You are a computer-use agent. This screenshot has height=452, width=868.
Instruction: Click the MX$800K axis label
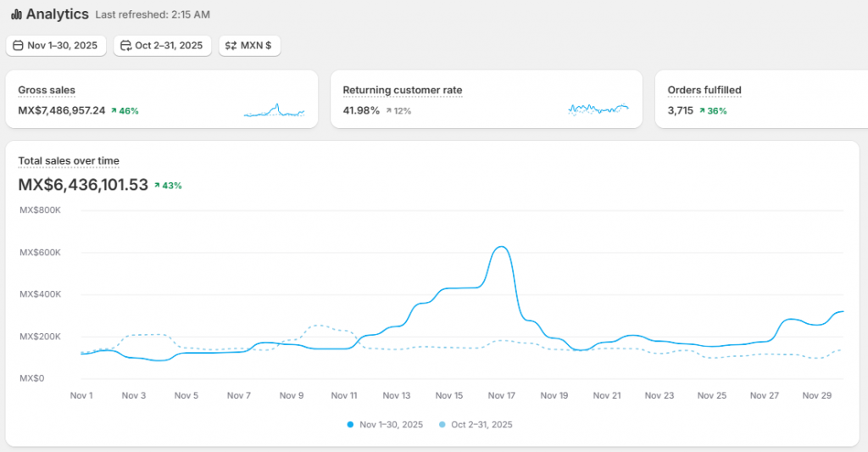41,210
